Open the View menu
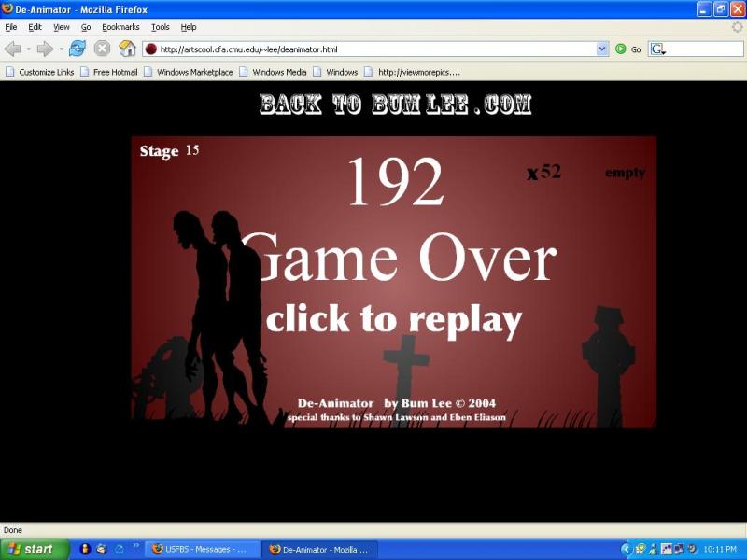 (62, 27)
